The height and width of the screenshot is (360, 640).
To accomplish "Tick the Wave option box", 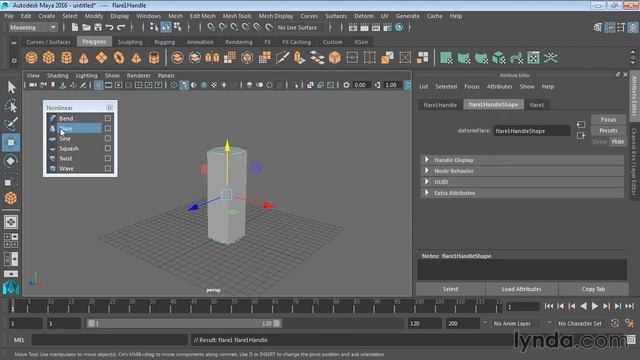I will coord(108,168).
